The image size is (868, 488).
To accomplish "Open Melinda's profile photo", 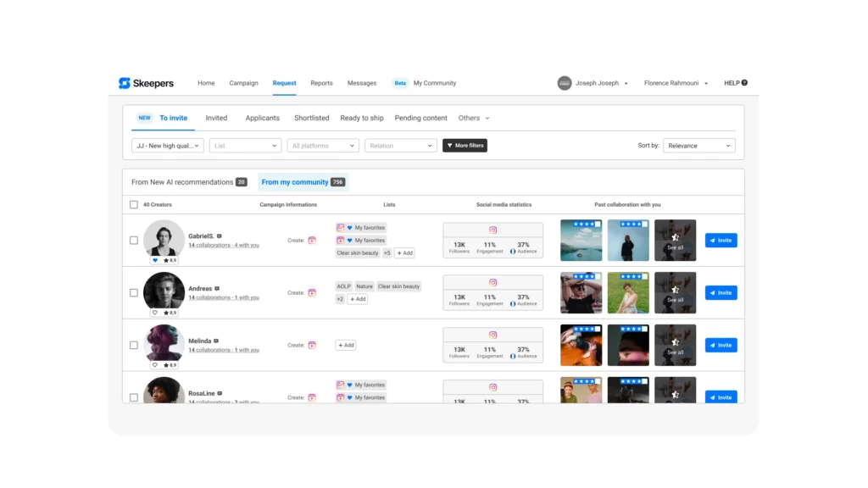I will coord(164,343).
